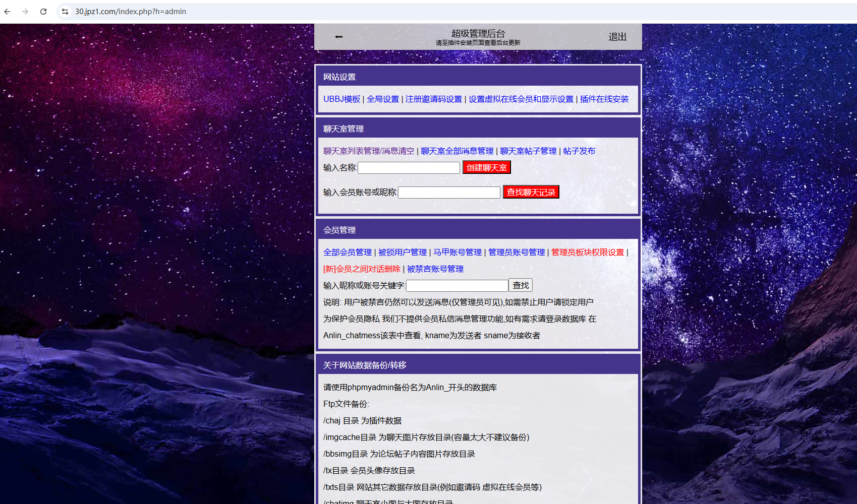Open 马甲账号管理

click(457, 253)
